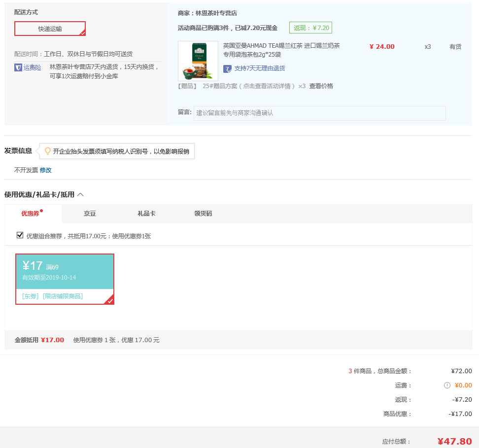The width and height of the screenshot is (479, 448).
Task: Click the 金额抵用 ¥17.00 value
Action: tap(53, 340)
